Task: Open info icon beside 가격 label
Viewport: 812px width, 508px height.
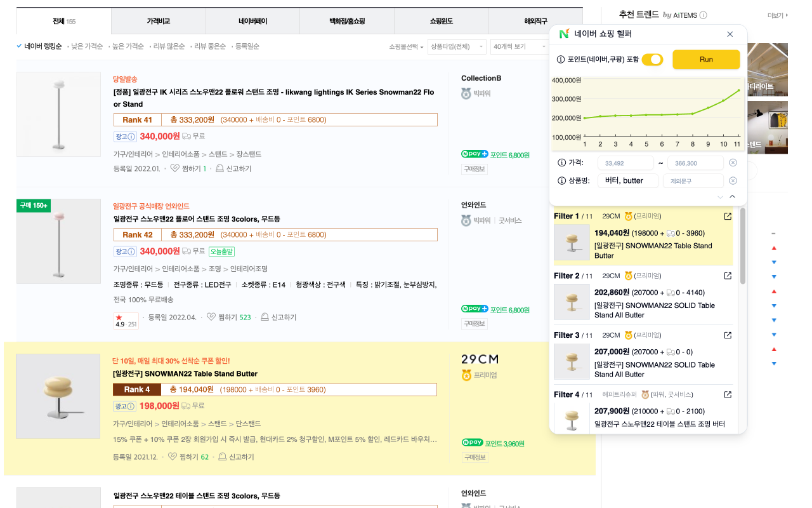Action: 561,163
